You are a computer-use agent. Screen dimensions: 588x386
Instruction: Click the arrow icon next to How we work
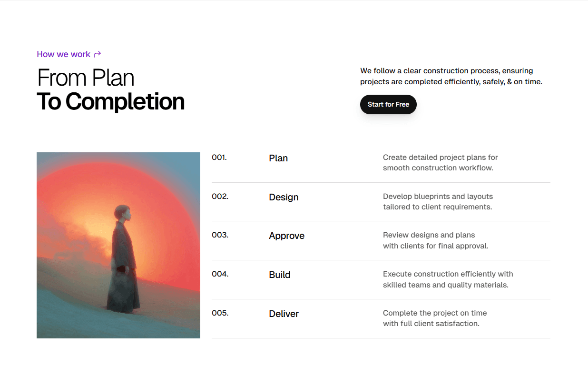coord(98,54)
